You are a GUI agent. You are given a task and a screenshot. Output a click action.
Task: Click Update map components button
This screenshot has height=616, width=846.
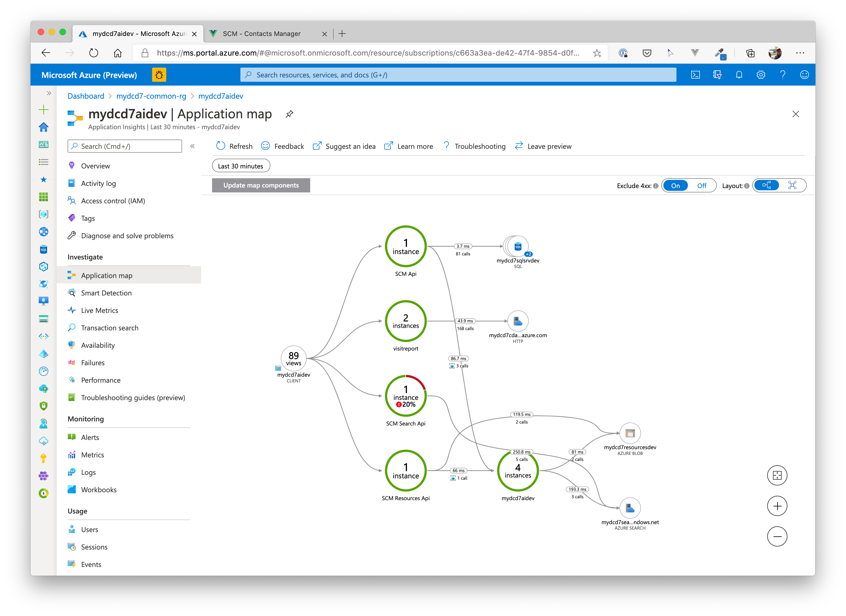tap(261, 185)
